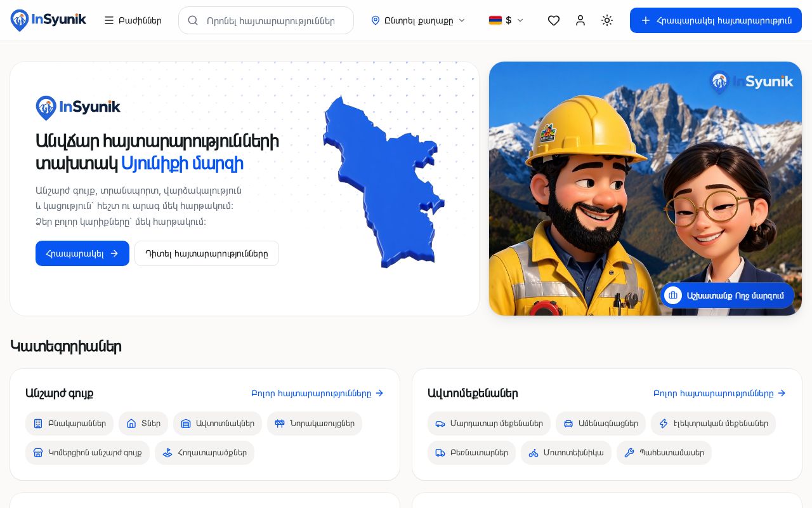Click Դիտել հայտարարությունները button
Image resolution: width=812 pixels, height=508 pixels.
(207, 253)
